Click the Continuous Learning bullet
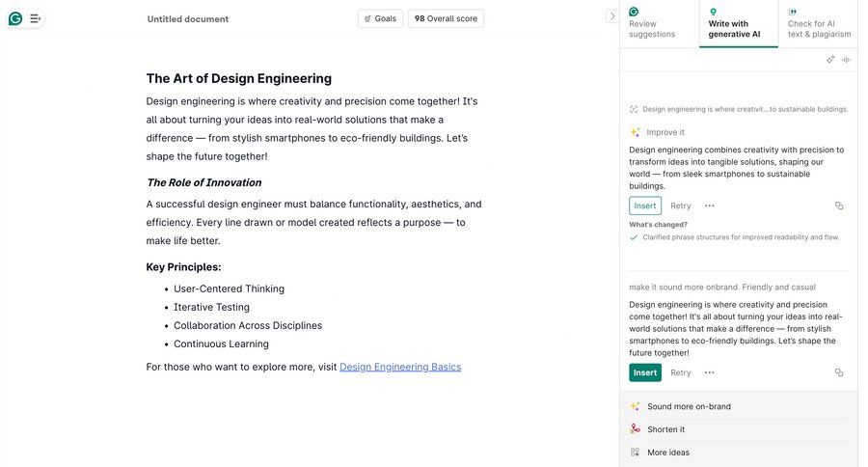This screenshot has width=868, height=467. pos(221,343)
